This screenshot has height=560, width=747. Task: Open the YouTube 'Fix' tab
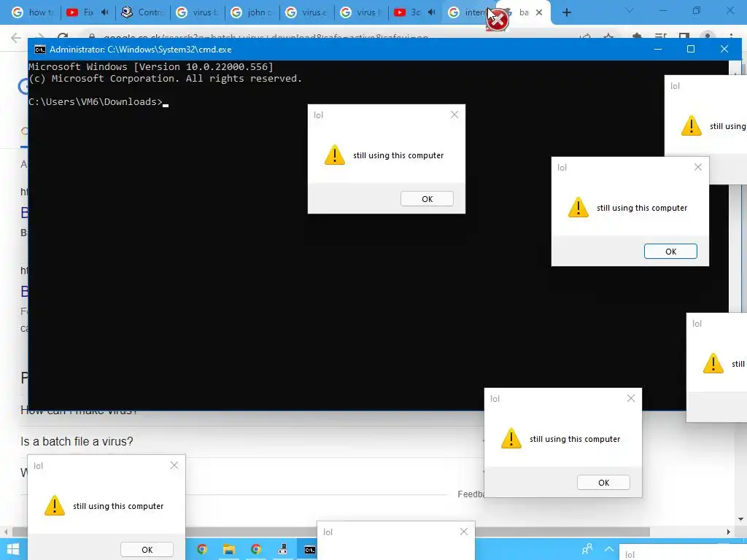pyautogui.click(x=81, y=12)
